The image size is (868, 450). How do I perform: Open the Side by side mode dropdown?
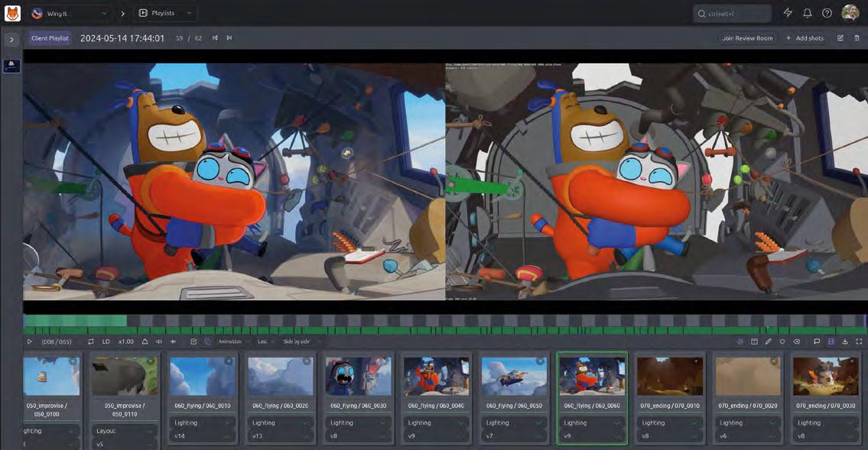(301, 342)
